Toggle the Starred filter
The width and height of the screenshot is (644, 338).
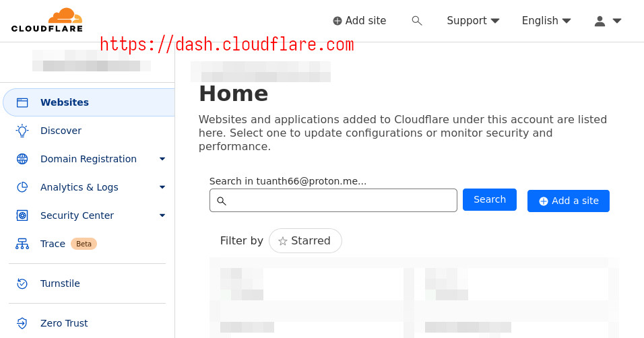[x=305, y=240]
